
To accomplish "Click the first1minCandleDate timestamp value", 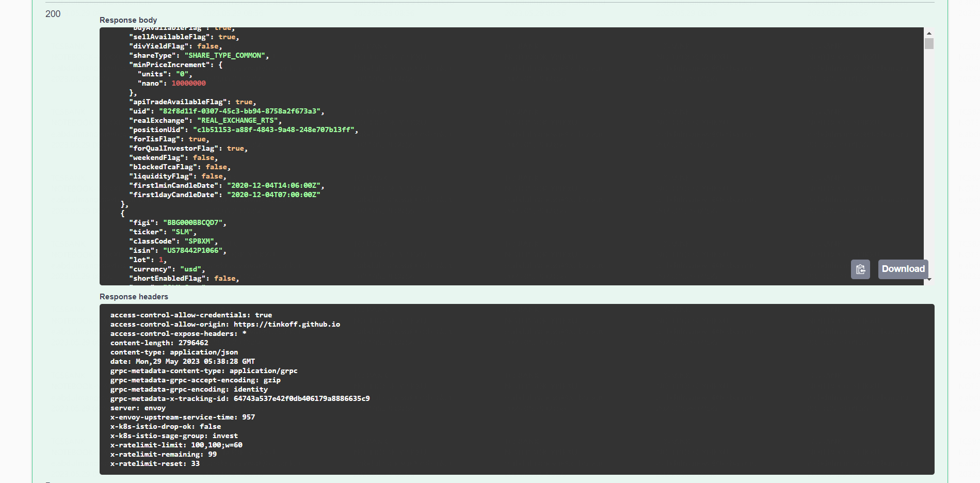I will (x=275, y=185).
